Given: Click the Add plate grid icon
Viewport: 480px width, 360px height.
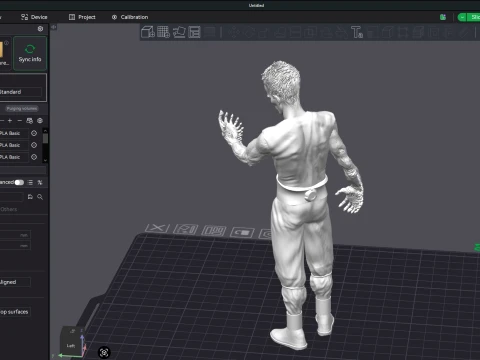Looking at the screenshot, I should [163, 32].
